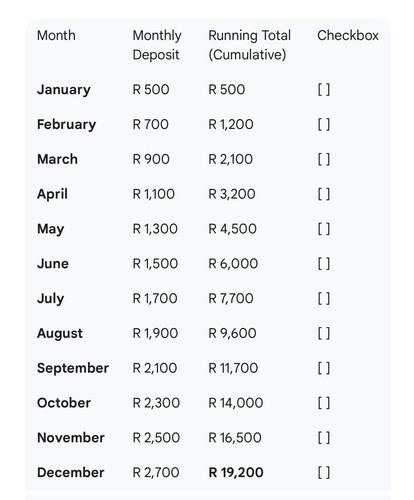Click July running total R 7,700
Image resolution: width=414 pixels, height=500 pixels.
click(x=231, y=298)
